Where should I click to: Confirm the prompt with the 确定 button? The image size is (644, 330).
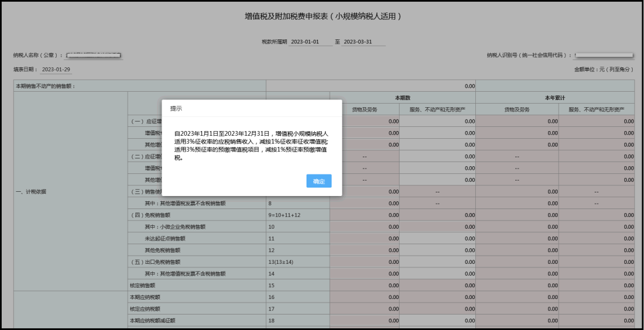(x=318, y=181)
